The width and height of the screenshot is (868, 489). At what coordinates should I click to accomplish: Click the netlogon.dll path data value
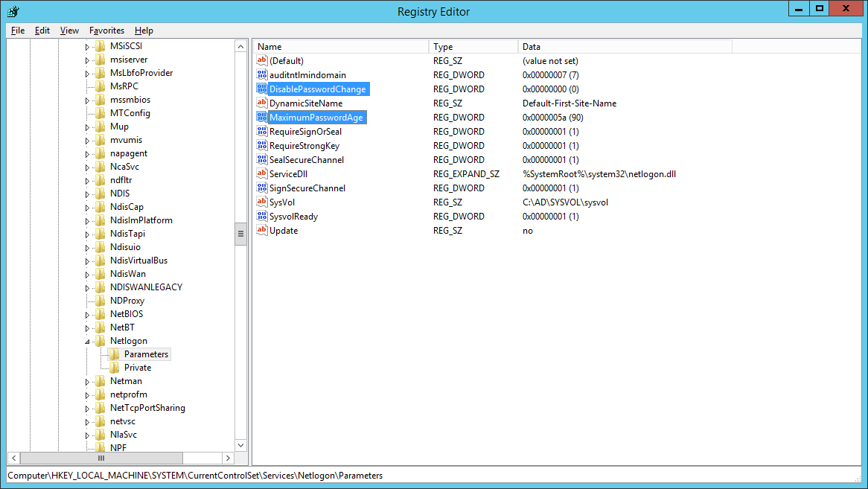point(599,174)
